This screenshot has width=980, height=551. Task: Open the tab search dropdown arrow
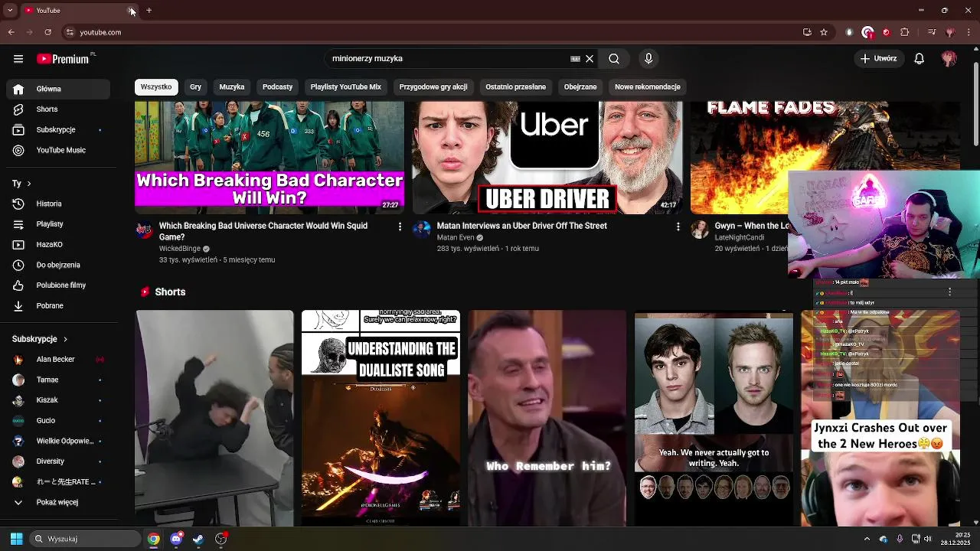tap(10, 11)
